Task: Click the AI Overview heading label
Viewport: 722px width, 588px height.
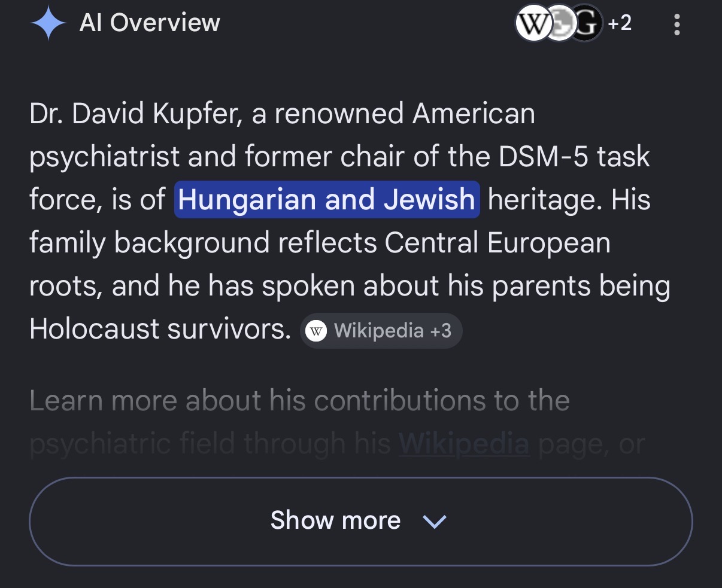Action: point(150,23)
